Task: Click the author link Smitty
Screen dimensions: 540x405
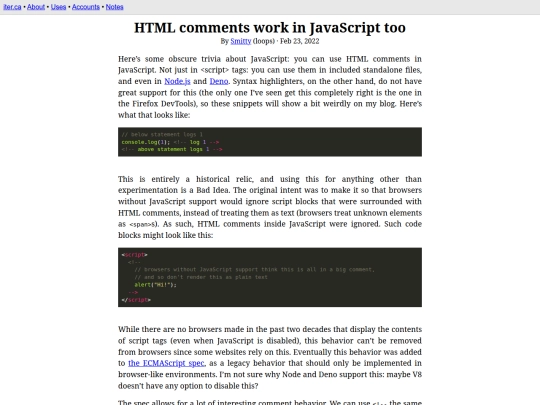Action: 241,41
